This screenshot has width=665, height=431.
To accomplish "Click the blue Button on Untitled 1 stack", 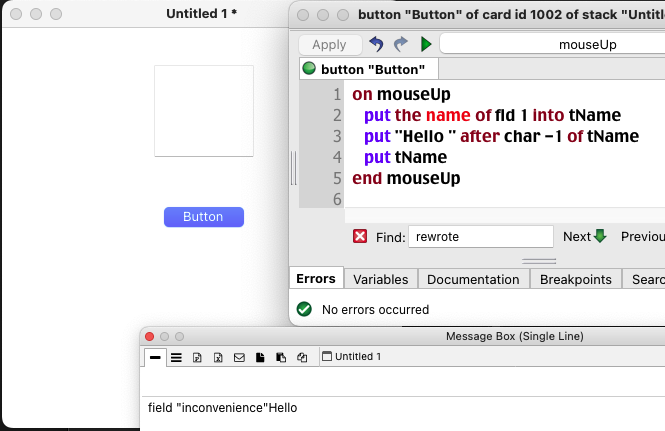I will coord(204,217).
